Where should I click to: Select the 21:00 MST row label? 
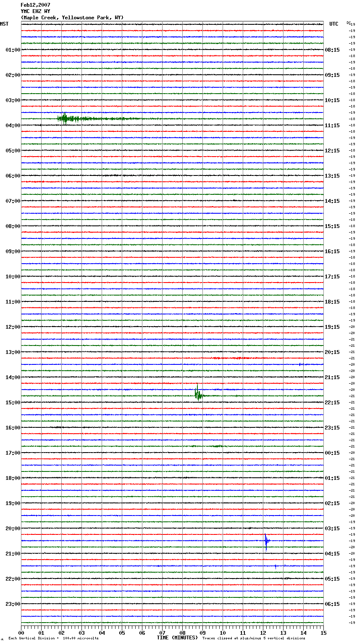(x=13, y=554)
